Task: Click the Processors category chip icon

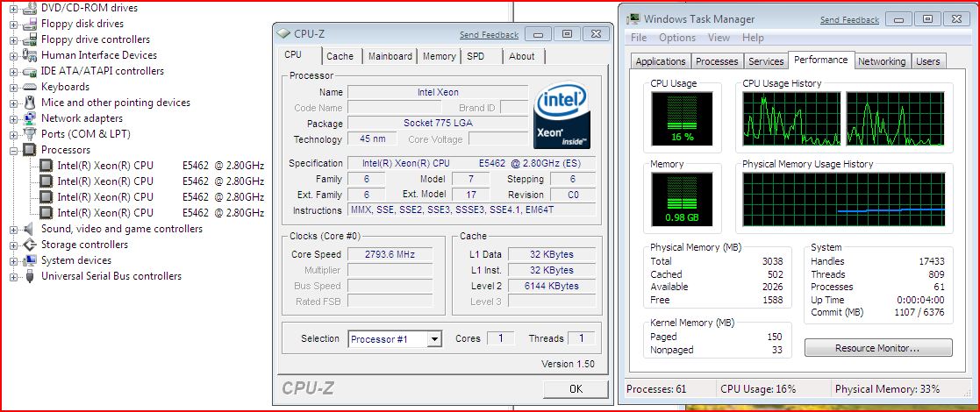Action: (29, 150)
